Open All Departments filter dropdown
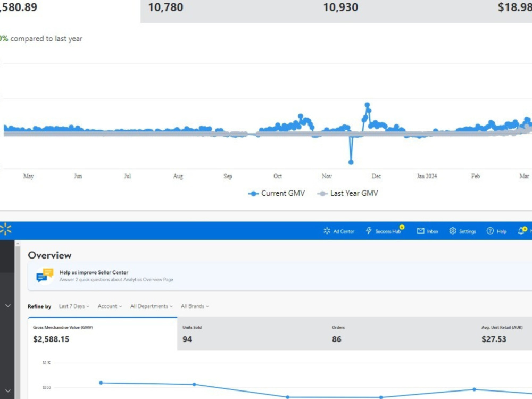 click(x=151, y=306)
